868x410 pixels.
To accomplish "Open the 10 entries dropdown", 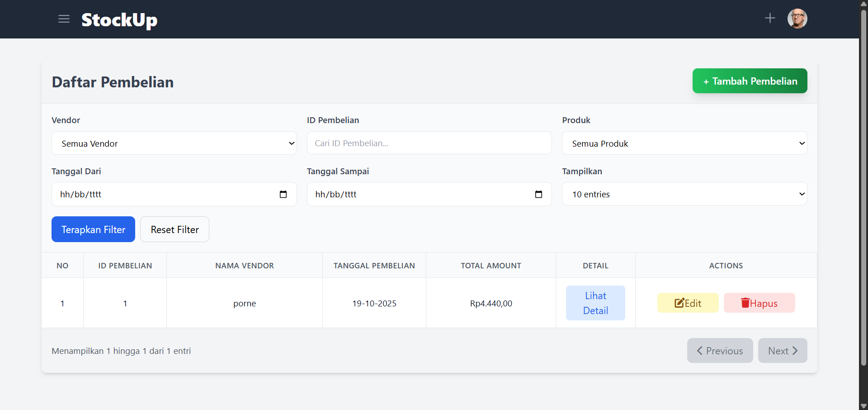I will (684, 194).
